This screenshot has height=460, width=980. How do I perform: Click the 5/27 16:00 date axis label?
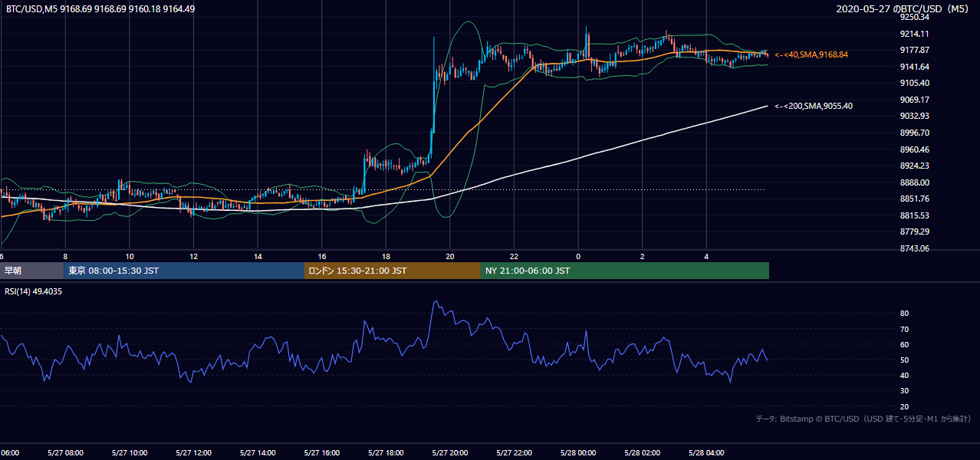(321, 452)
